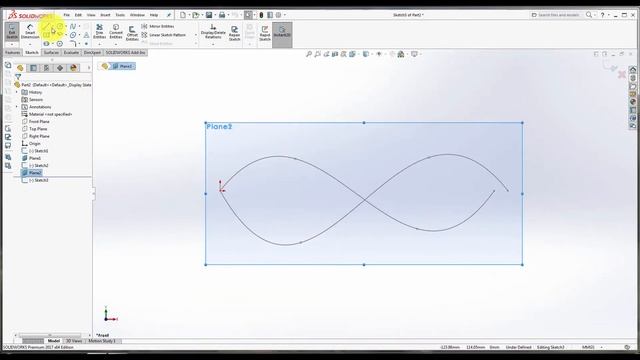This screenshot has height=360, width=640.
Task: Click the Rebuild traffic light icon
Action: click(x=261, y=15)
